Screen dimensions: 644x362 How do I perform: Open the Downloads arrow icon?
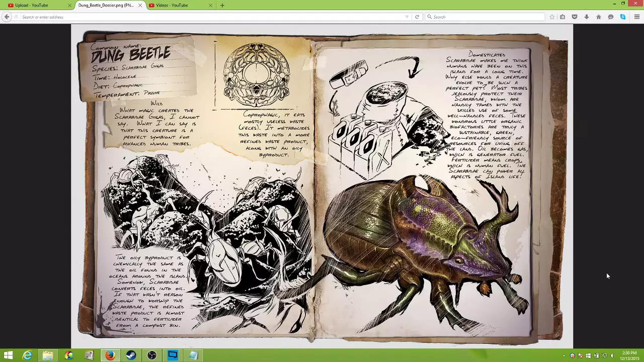click(587, 17)
